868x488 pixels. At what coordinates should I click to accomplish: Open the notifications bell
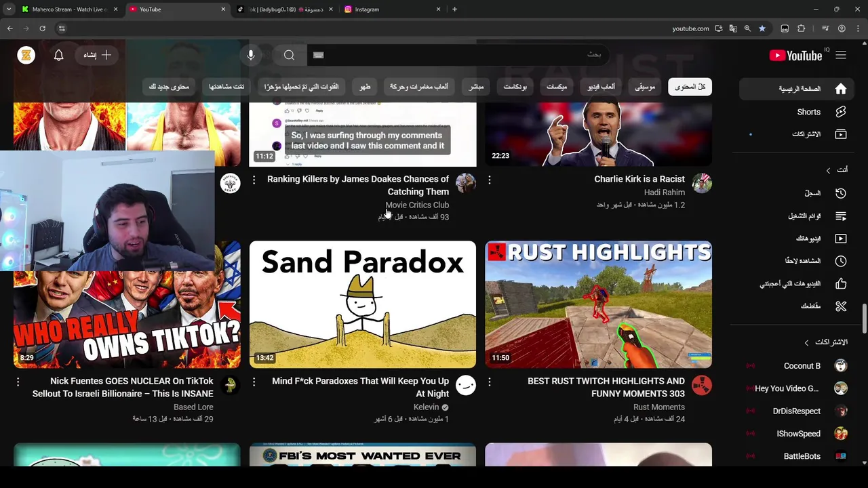[x=59, y=56]
